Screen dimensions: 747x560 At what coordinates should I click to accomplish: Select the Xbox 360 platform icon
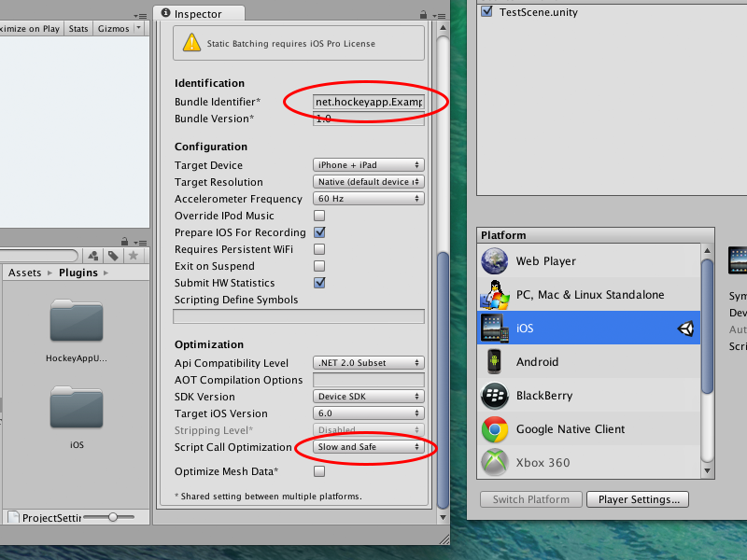tap(495, 462)
